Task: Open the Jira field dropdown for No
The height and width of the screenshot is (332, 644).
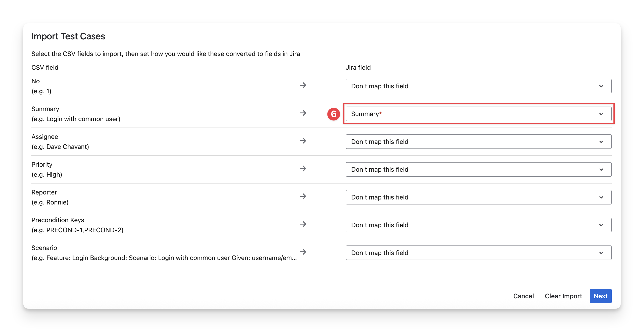Action: pyautogui.click(x=478, y=86)
